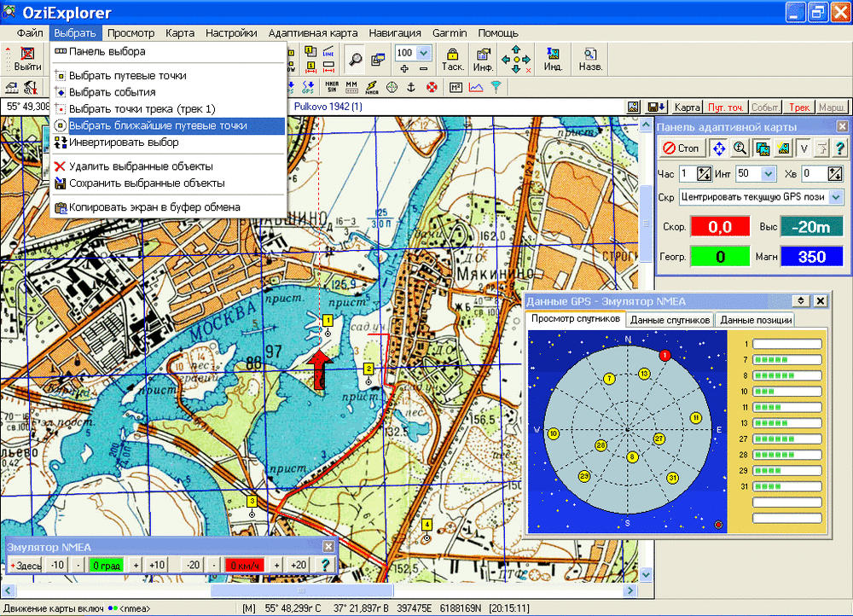This screenshot has width=853, height=616.
Task: Switch to Данные спутников tab
Action: pos(670,320)
